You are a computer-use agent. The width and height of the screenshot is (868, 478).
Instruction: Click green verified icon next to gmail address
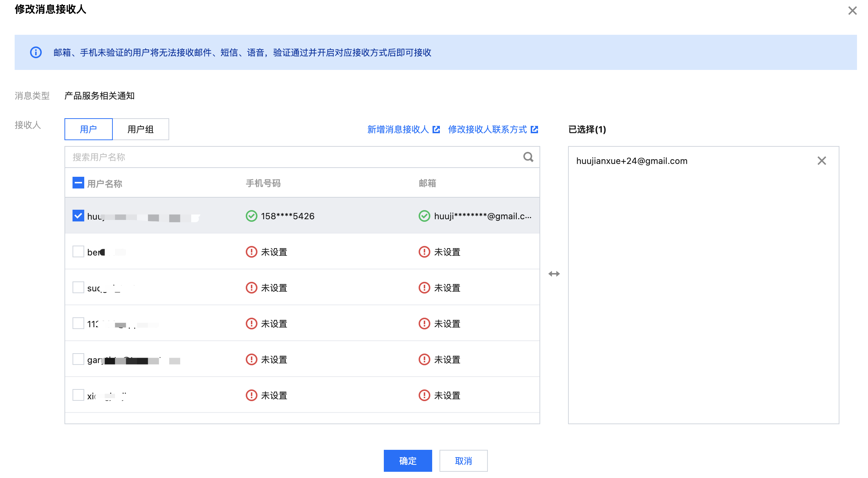424,216
